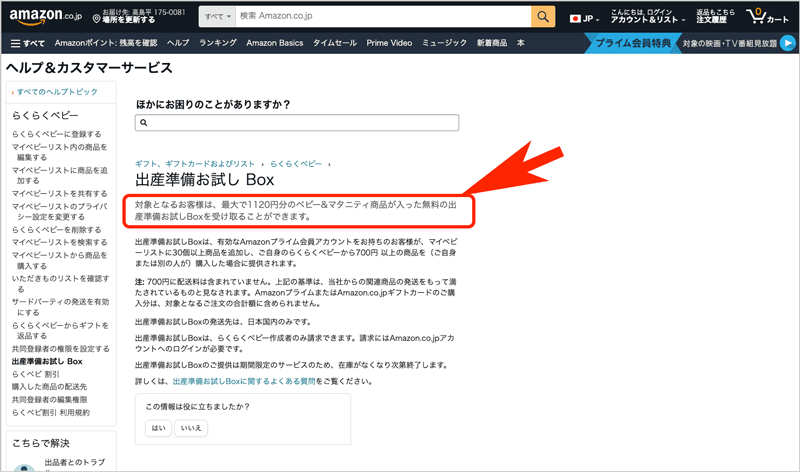Click the らくらくベビー sidebar heading

(x=45, y=115)
